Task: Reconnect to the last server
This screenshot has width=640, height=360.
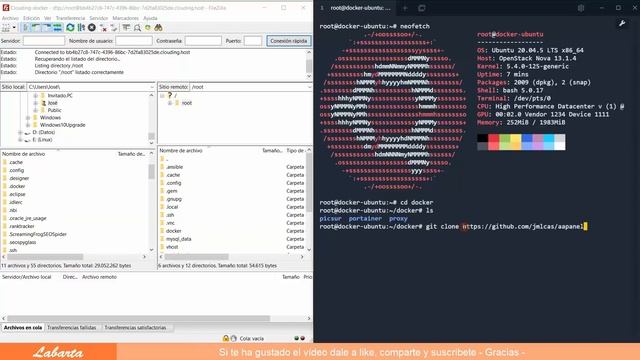Action: tap(114, 28)
